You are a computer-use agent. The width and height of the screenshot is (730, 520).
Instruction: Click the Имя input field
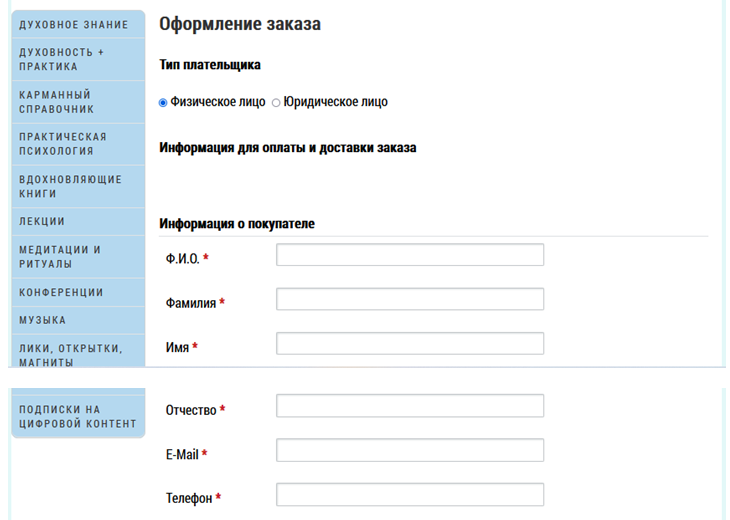[x=409, y=344]
